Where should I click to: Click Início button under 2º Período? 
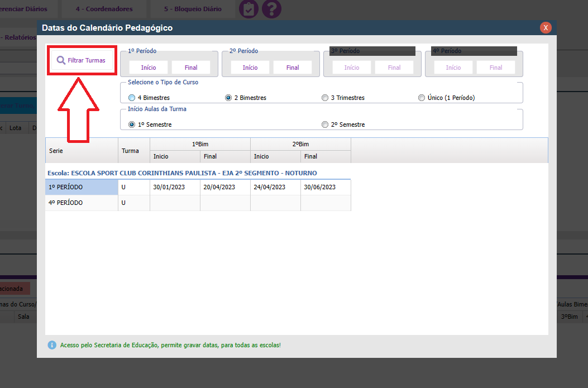250,68
